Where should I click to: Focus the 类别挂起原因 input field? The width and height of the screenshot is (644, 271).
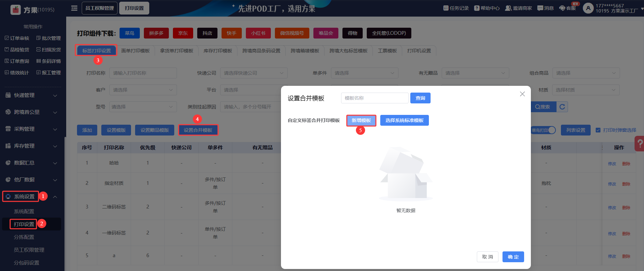tap(251, 107)
